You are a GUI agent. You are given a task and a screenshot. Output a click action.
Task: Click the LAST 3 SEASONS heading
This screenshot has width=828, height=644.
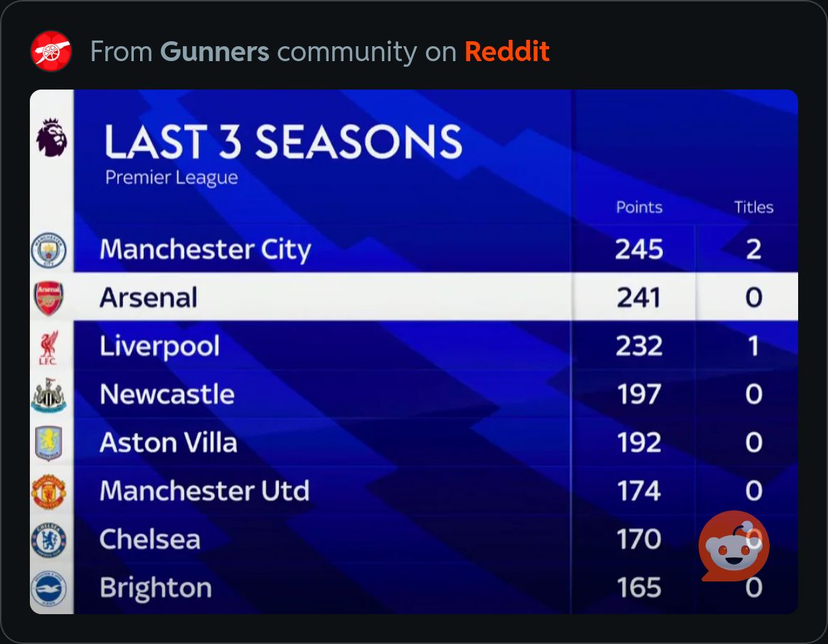click(x=283, y=141)
